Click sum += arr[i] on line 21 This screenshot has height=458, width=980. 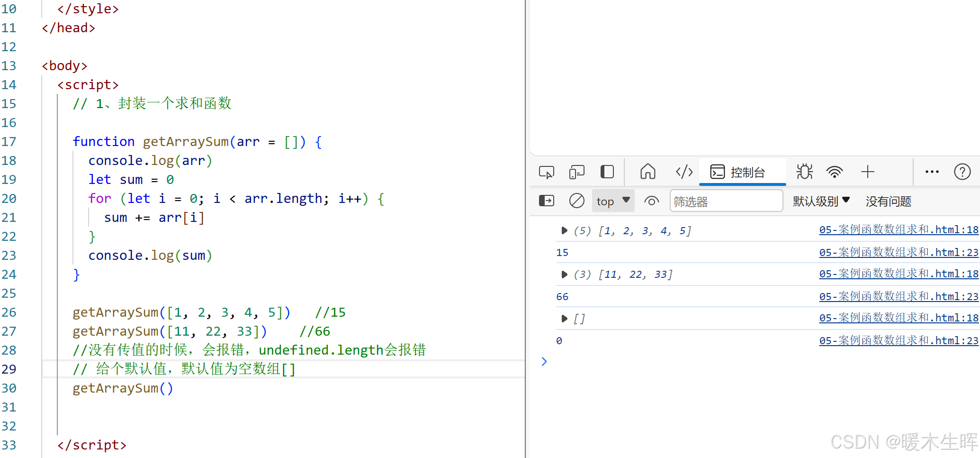(154, 218)
